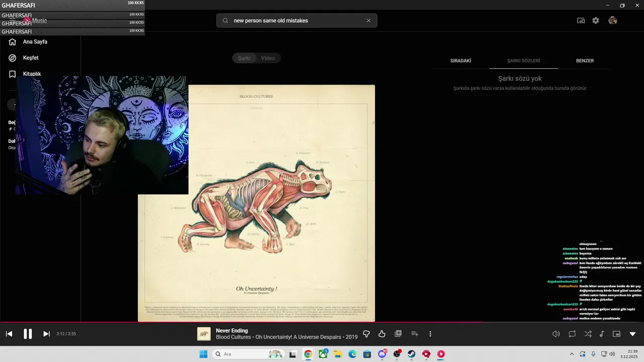
Task: Show hidden system tray icons
Action: [572, 354]
